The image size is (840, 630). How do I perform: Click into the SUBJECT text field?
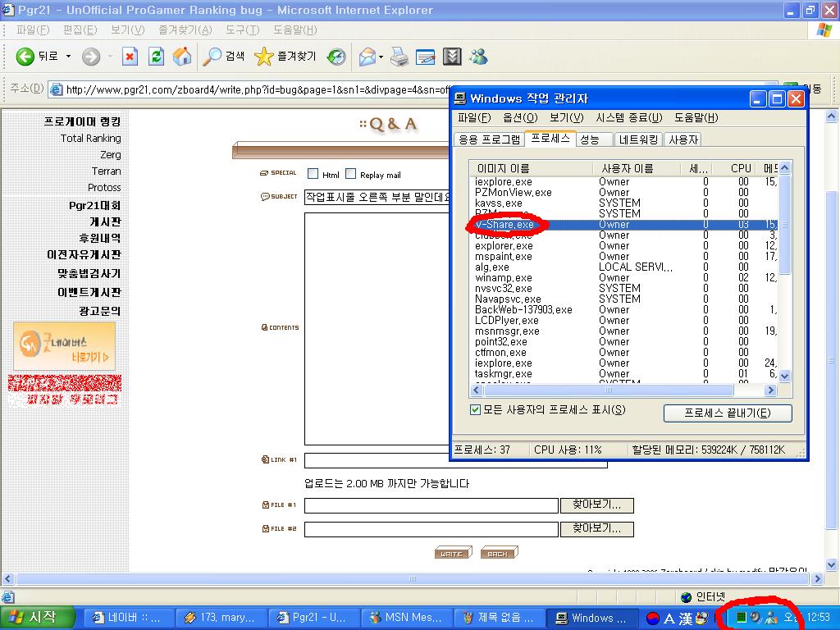(x=377, y=197)
